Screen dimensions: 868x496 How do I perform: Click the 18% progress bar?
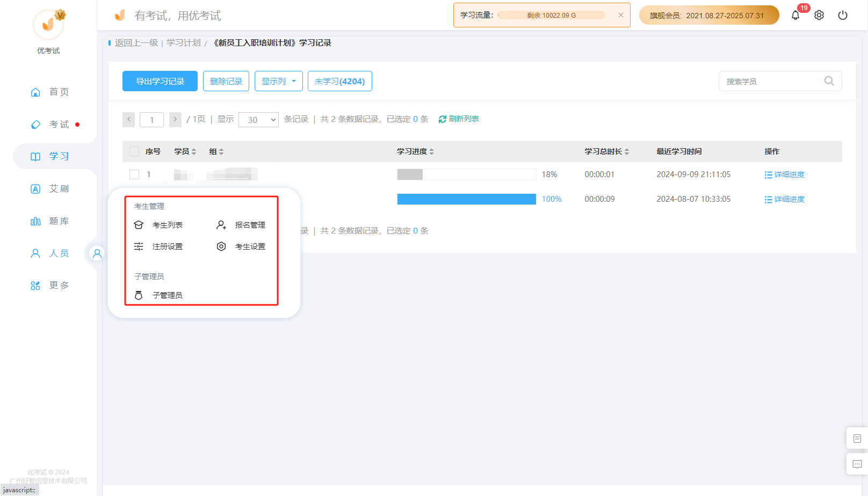click(467, 174)
